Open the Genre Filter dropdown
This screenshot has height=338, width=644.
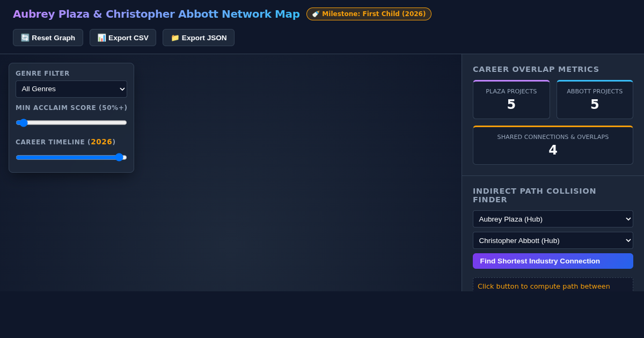(71, 89)
